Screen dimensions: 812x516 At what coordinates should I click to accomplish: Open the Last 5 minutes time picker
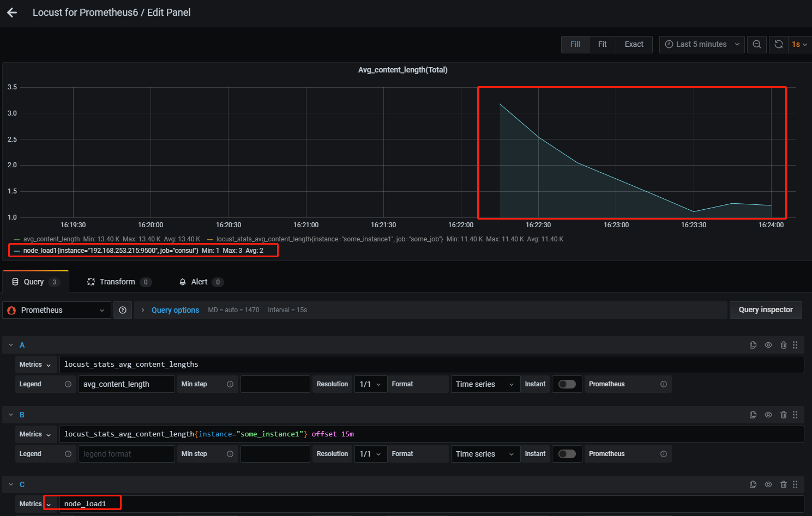(x=701, y=44)
